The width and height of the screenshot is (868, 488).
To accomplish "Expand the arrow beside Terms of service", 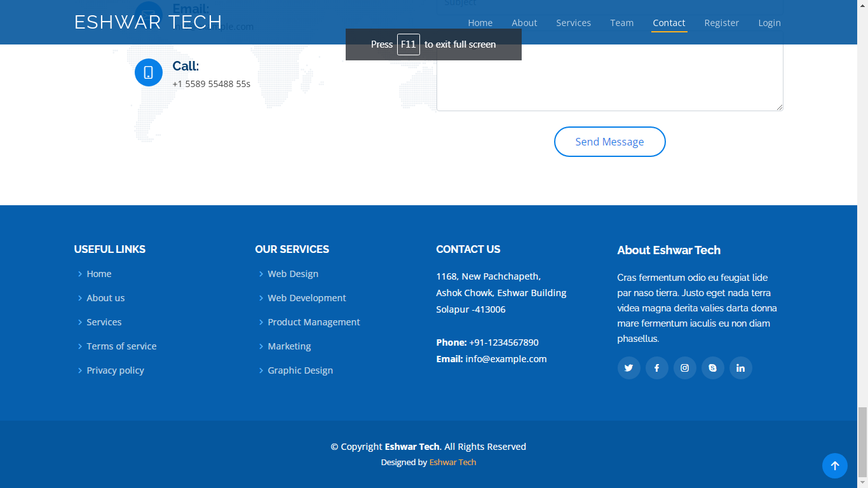I will click(x=79, y=346).
